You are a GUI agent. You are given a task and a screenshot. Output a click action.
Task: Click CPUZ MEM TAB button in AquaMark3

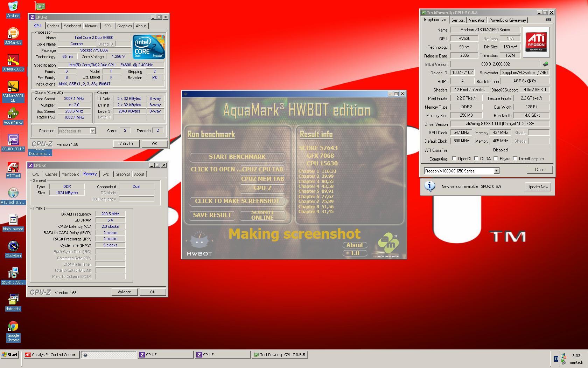coord(262,179)
